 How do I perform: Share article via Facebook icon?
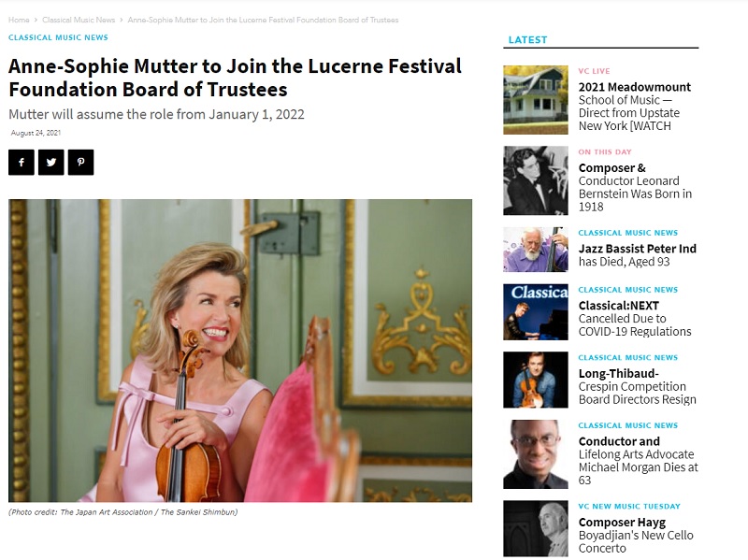[x=21, y=162]
